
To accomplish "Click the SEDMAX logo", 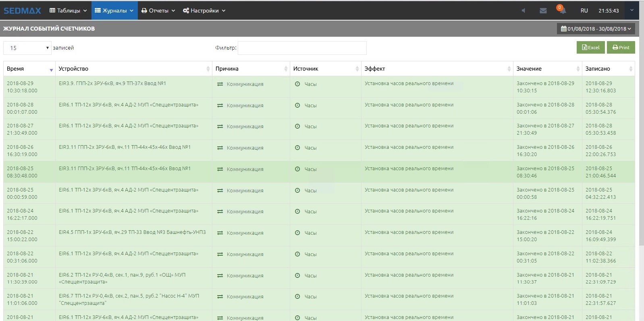I will (x=23, y=11).
